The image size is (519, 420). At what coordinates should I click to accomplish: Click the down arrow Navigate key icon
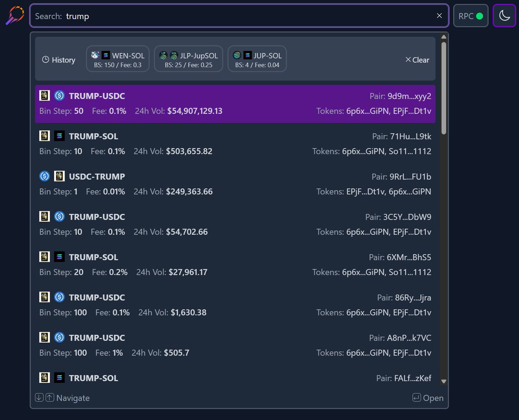(x=39, y=398)
